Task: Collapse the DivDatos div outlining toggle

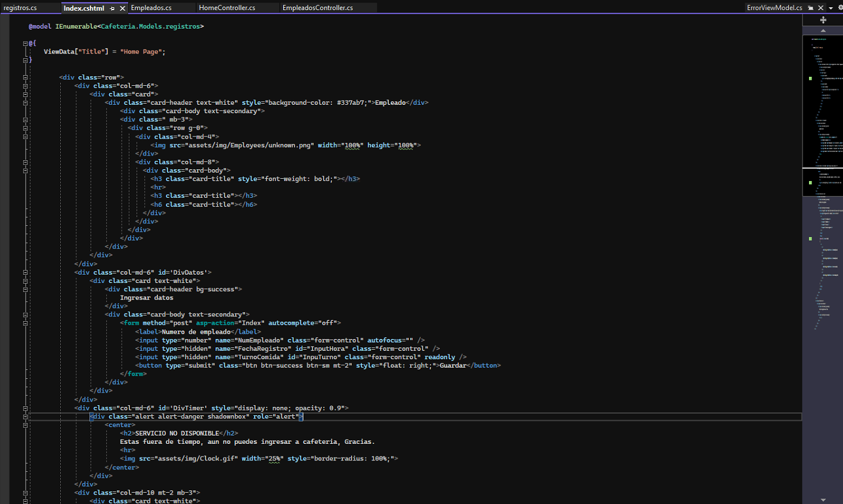Action: (x=26, y=272)
